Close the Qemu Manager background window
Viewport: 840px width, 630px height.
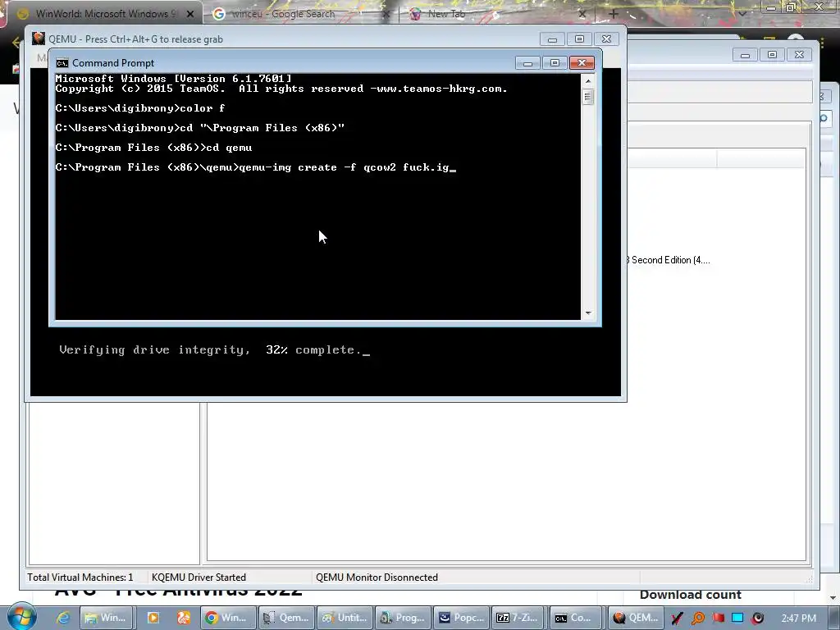[x=799, y=55]
